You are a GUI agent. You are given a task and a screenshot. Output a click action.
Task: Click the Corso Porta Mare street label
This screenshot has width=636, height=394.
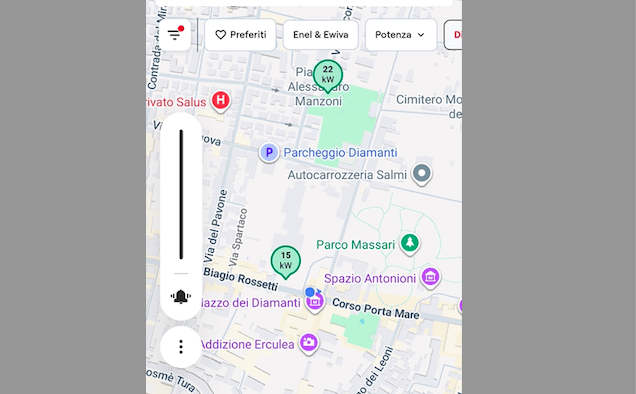376,309
